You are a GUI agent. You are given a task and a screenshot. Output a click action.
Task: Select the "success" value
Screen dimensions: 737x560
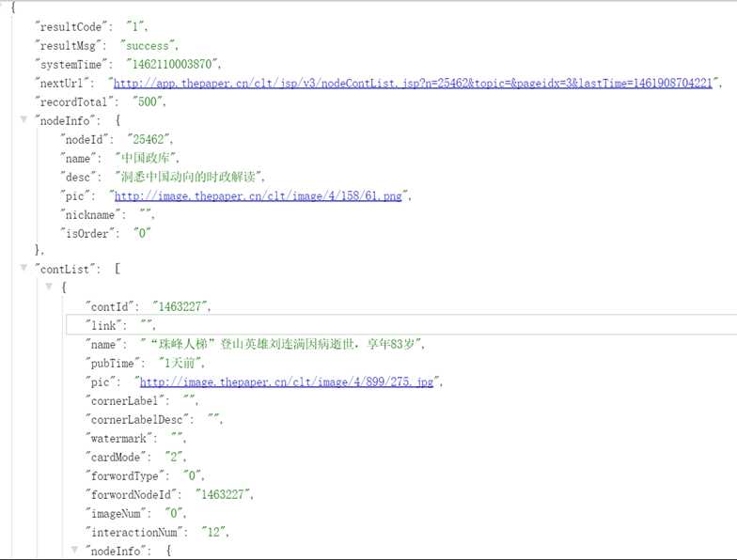147,45
